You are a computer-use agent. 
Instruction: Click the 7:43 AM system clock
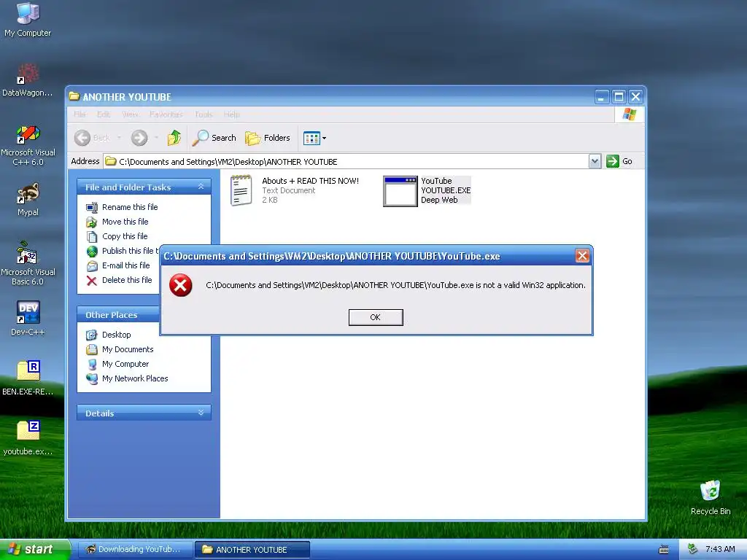pos(720,549)
